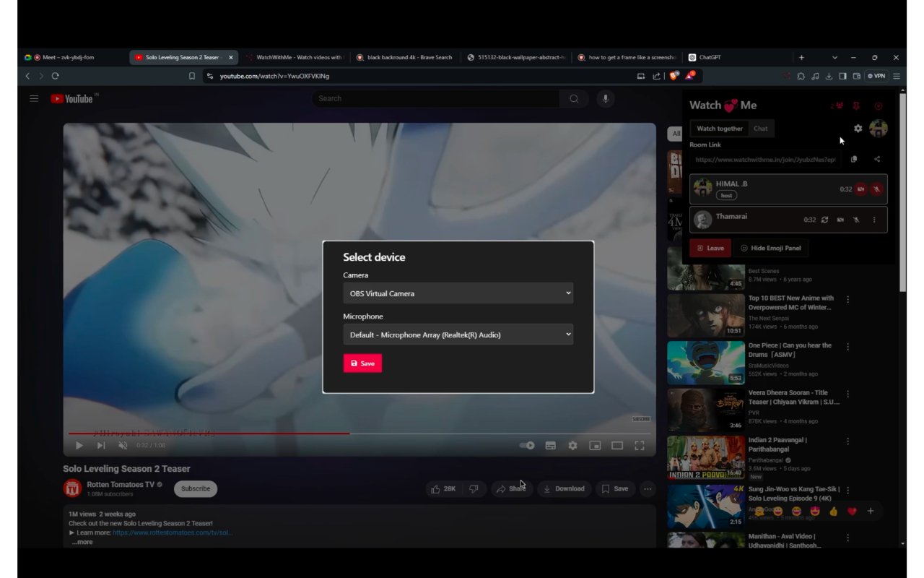Save the selected devices
This screenshot has height=578, width=924.
click(x=362, y=363)
